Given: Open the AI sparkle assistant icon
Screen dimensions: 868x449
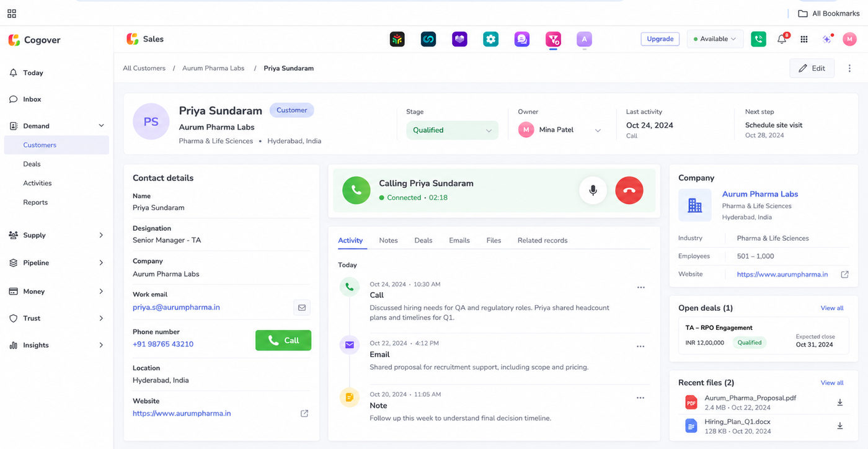Looking at the screenshot, I should tap(827, 39).
